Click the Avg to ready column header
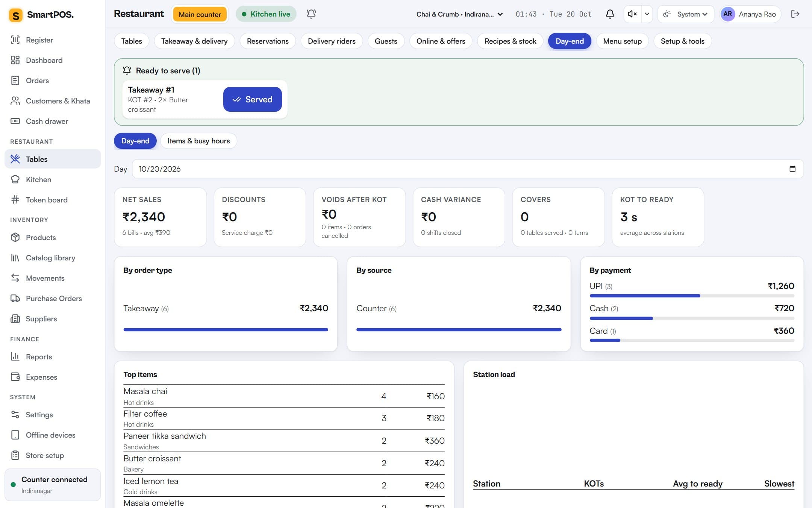 click(x=698, y=484)
